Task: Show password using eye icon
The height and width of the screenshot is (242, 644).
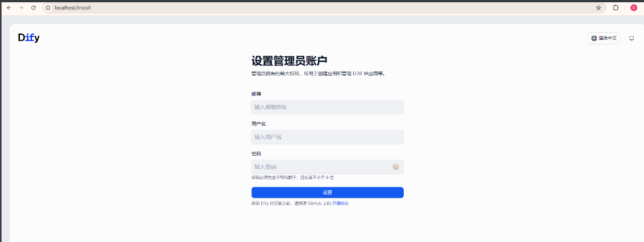Action: pos(395,167)
